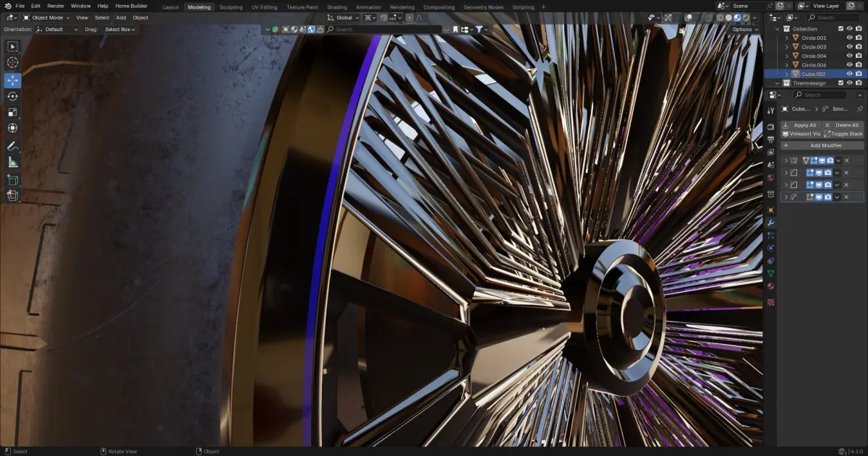Hide Circle.003 in viewport via eye icon
The image size is (868, 456).
click(x=850, y=47)
